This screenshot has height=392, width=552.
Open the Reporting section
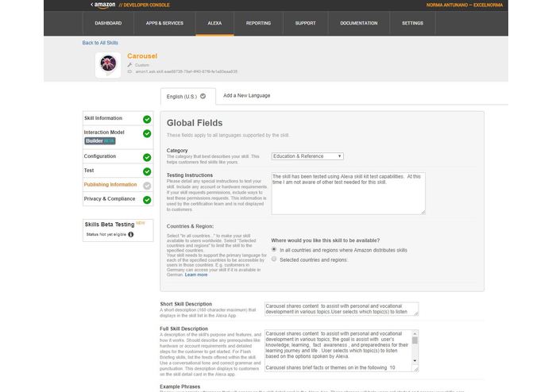tap(258, 23)
